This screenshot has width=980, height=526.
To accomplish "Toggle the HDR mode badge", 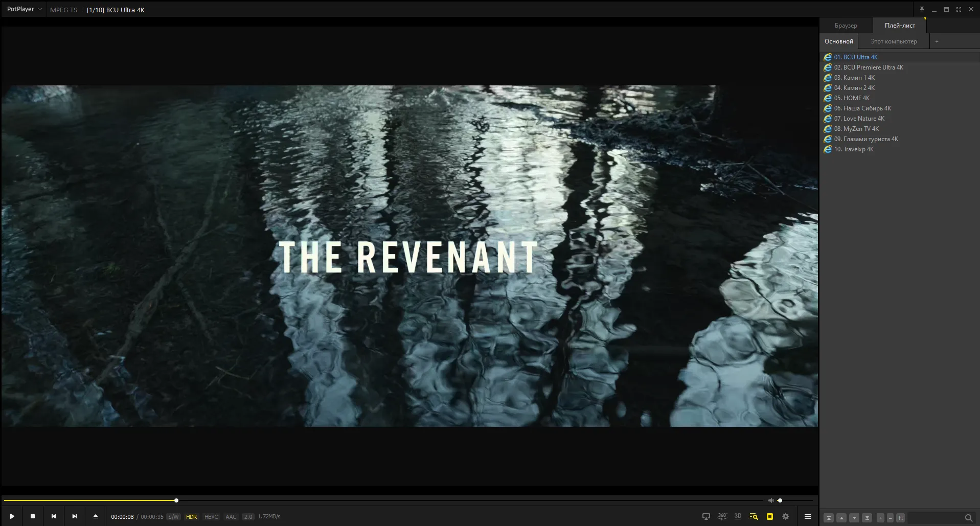I will pyautogui.click(x=192, y=517).
